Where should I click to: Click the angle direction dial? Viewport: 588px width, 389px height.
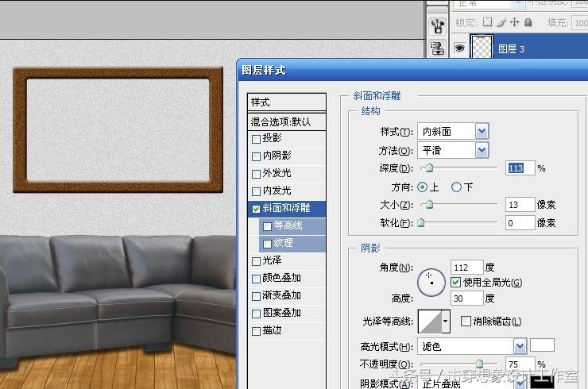coord(431,278)
